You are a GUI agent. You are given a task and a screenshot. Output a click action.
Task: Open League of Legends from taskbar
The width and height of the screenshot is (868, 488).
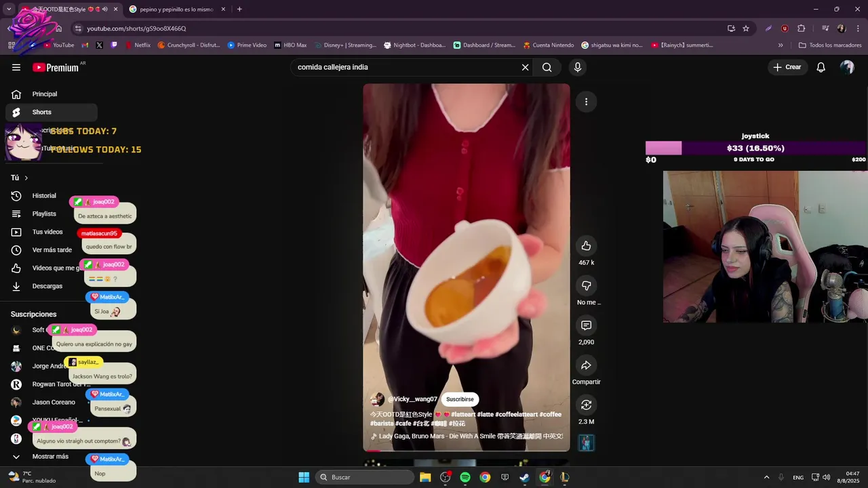click(x=564, y=477)
